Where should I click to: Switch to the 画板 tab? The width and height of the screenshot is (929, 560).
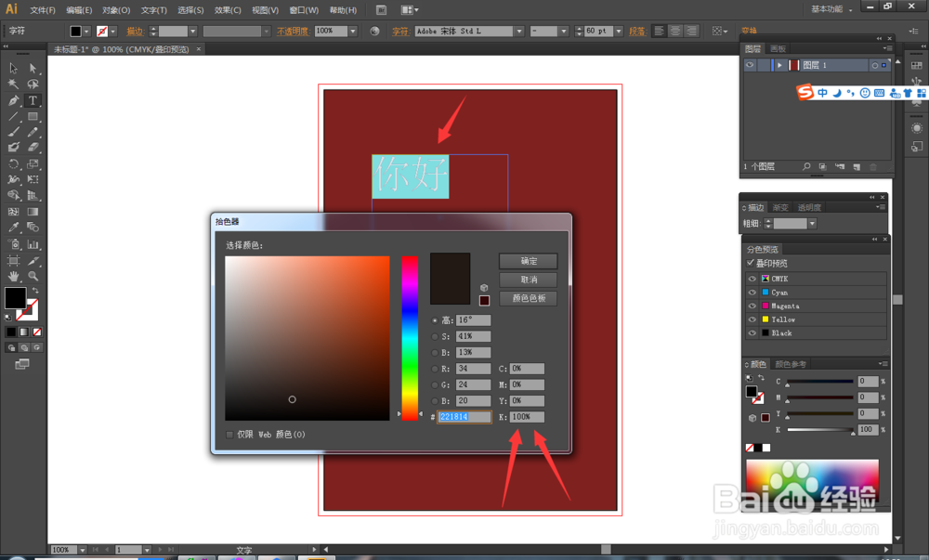tap(778, 48)
